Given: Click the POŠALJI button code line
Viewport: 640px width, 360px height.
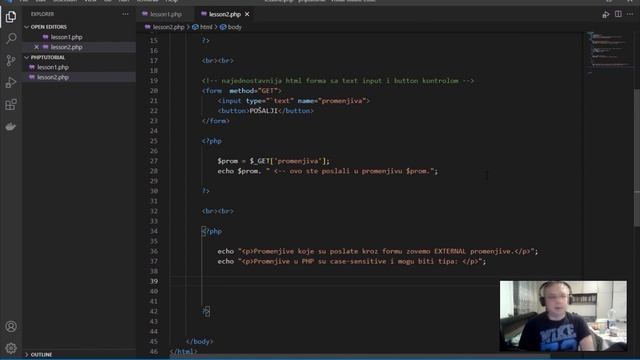Looking at the screenshot, I should pos(266,111).
